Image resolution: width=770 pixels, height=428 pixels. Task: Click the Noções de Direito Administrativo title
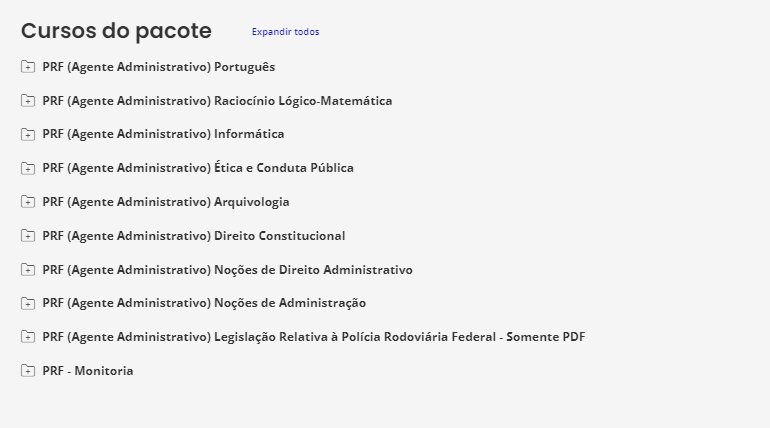coord(227,270)
